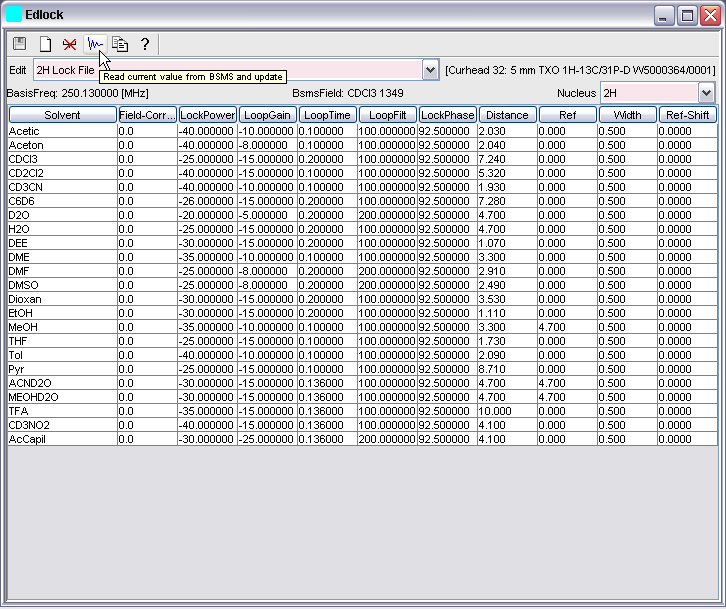Click the LockPower column header

coord(207,115)
